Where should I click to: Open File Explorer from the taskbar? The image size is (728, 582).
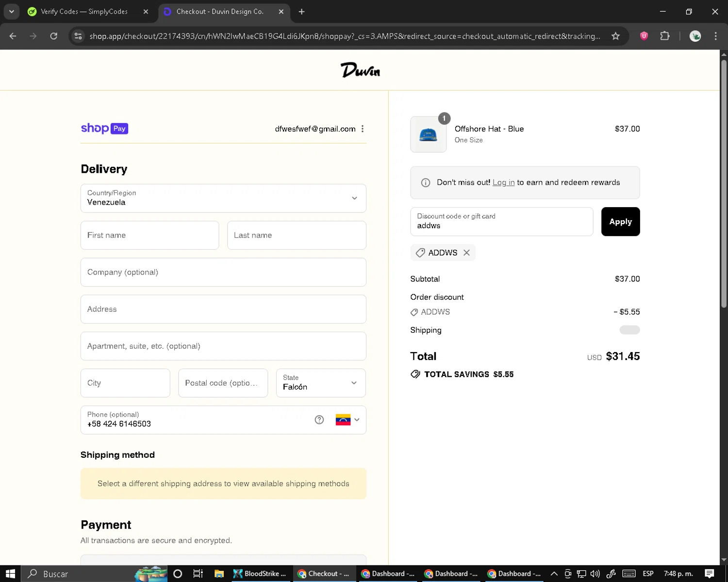click(219, 574)
